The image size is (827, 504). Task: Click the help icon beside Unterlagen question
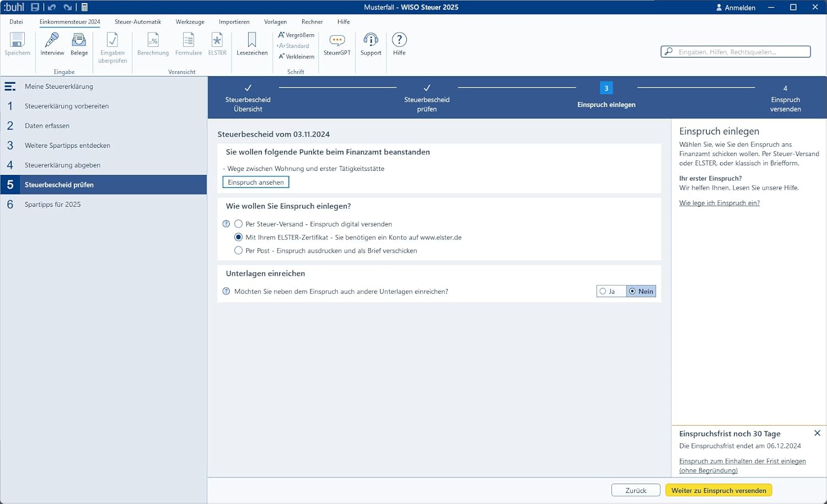pos(226,291)
